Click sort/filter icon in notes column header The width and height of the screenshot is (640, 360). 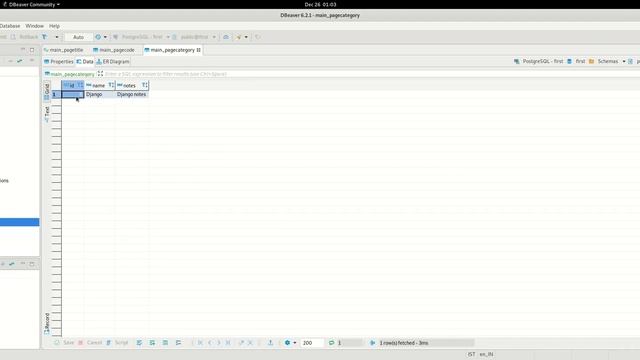[x=144, y=85]
